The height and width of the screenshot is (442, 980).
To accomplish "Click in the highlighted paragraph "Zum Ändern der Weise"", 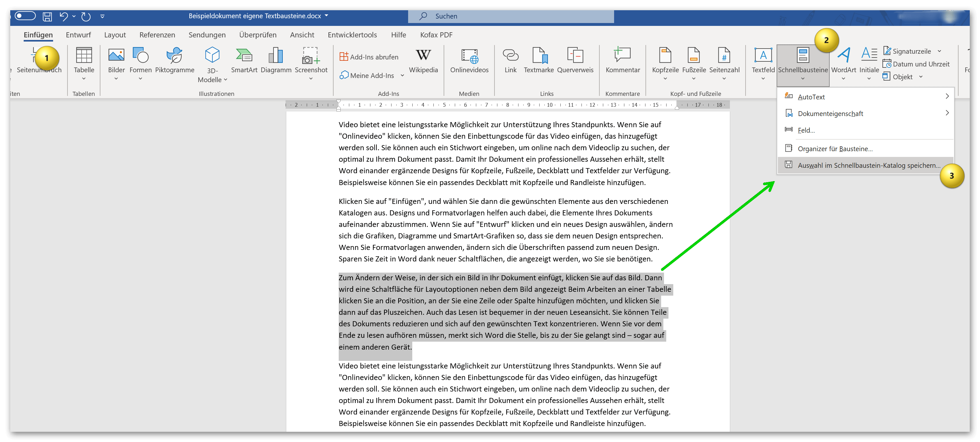I will coord(505,312).
